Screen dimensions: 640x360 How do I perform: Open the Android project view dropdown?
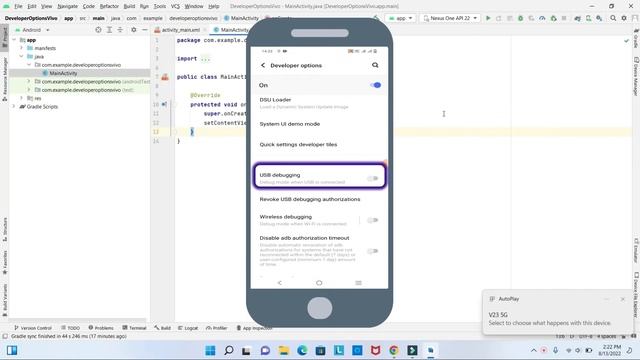[32, 30]
